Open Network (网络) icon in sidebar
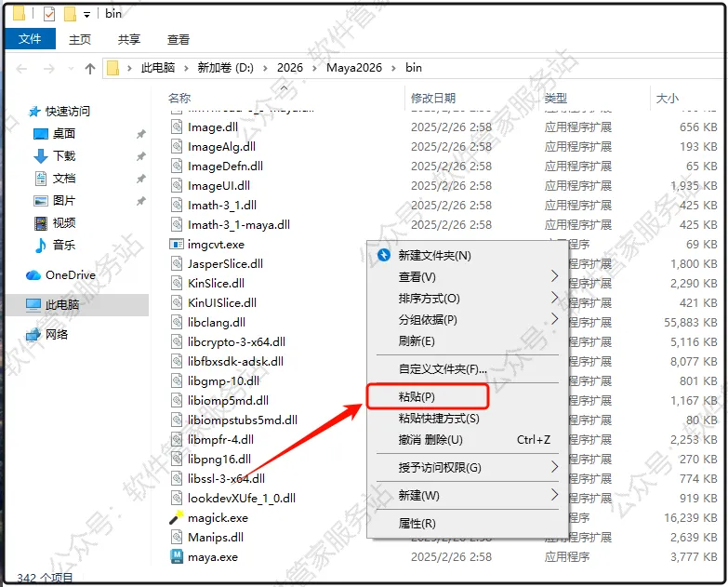 coord(33,334)
